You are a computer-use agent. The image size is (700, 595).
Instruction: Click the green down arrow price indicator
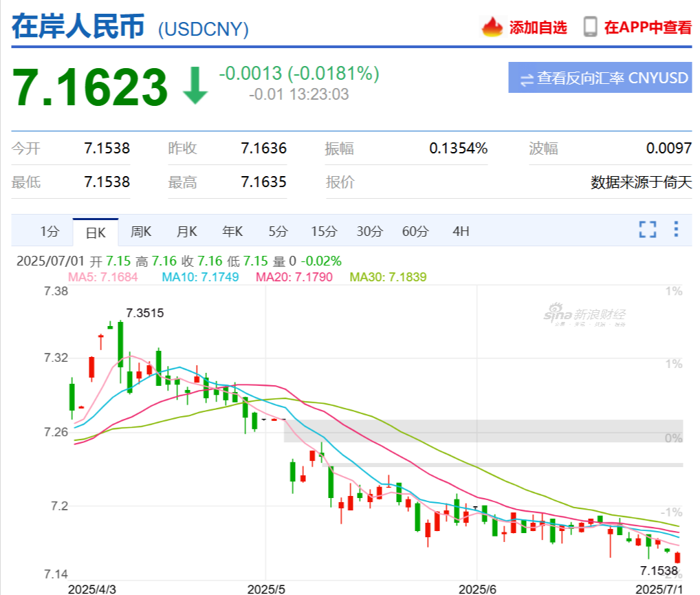click(x=195, y=85)
